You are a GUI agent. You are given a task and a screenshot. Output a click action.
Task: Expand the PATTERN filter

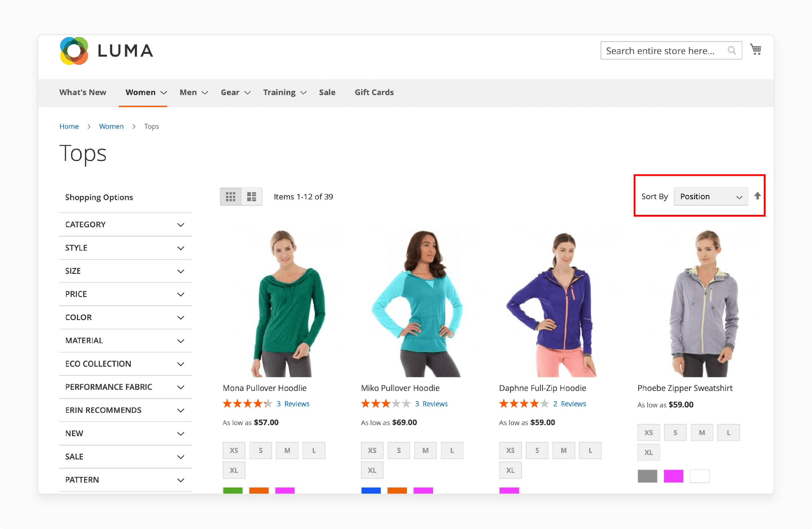click(126, 480)
